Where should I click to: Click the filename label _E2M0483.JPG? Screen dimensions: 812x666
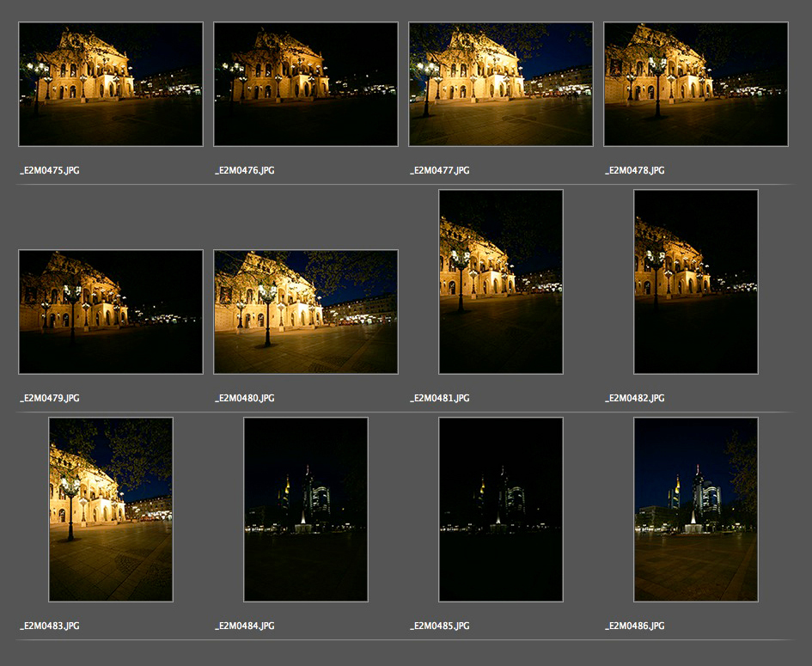coord(50,626)
